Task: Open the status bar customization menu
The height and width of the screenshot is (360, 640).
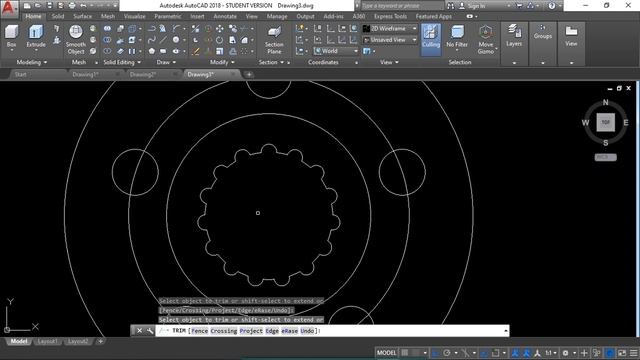Action: coord(633,353)
